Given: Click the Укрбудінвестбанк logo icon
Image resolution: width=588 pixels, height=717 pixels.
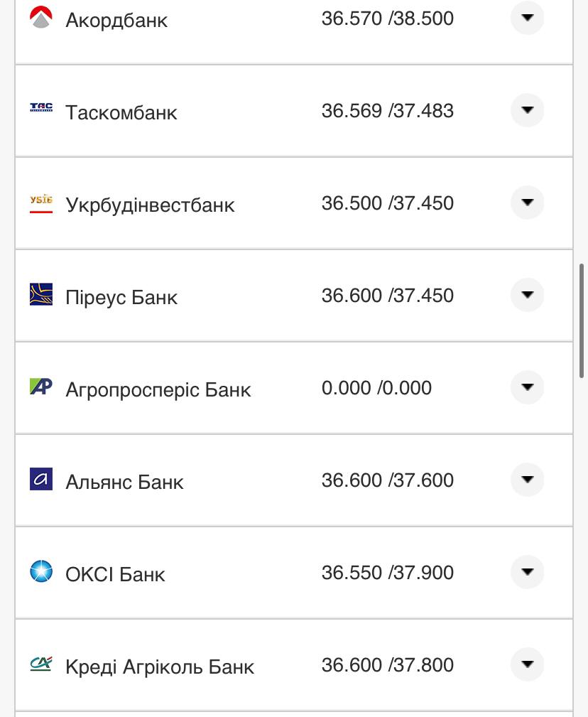Looking at the screenshot, I should pyautogui.click(x=41, y=204).
